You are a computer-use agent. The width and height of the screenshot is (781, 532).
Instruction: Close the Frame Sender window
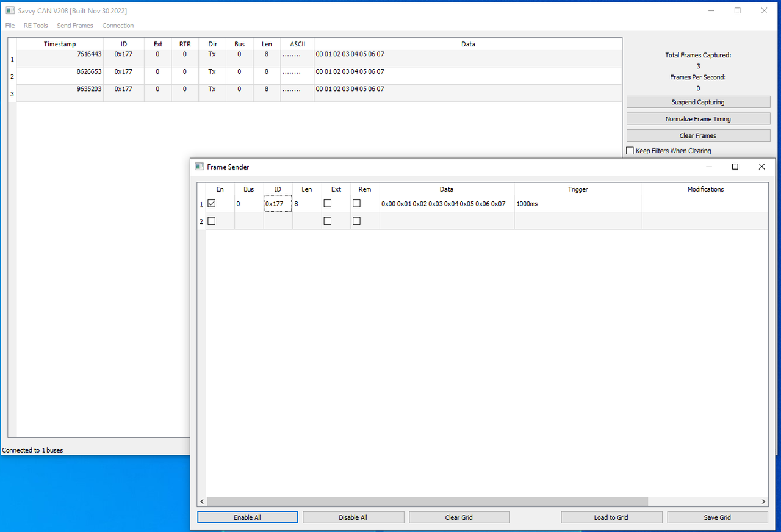(761, 167)
